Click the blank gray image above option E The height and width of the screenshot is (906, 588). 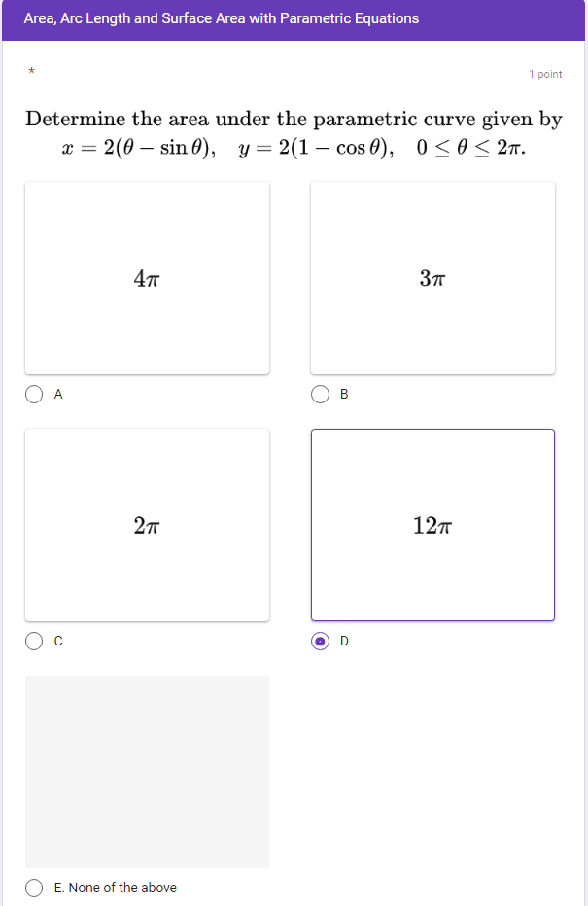coord(147,771)
